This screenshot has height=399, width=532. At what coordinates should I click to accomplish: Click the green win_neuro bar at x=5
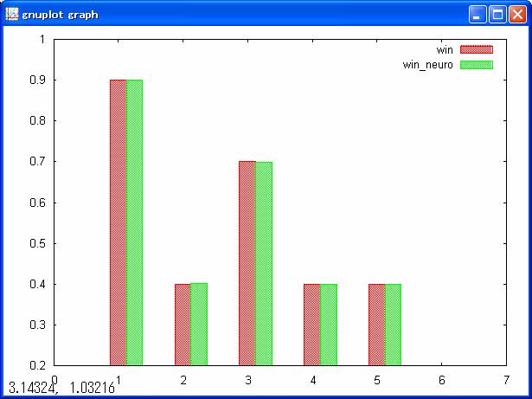(394, 325)
